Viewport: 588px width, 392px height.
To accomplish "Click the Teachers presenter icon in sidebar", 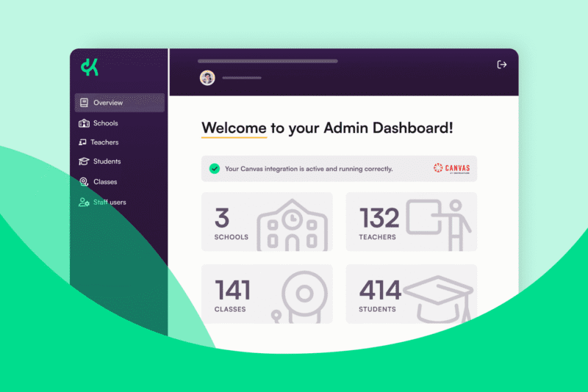I will 82,142.
